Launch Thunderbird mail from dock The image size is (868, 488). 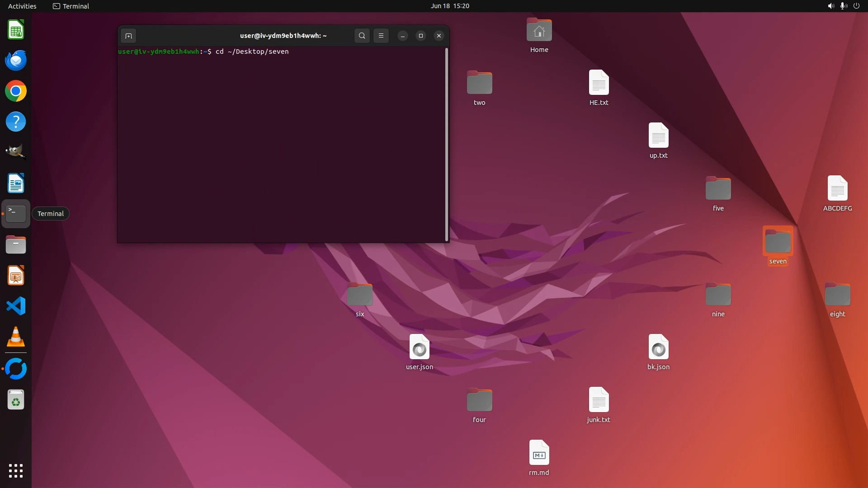(16, 61)
